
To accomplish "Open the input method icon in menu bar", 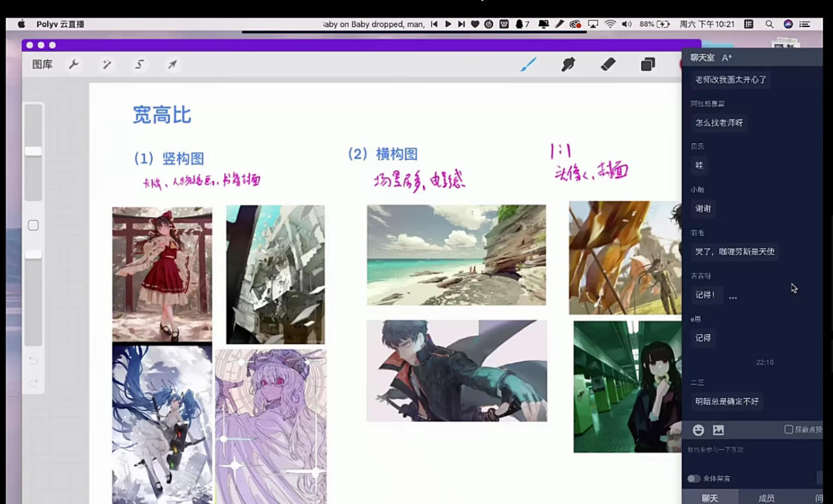I will [748, 24].
